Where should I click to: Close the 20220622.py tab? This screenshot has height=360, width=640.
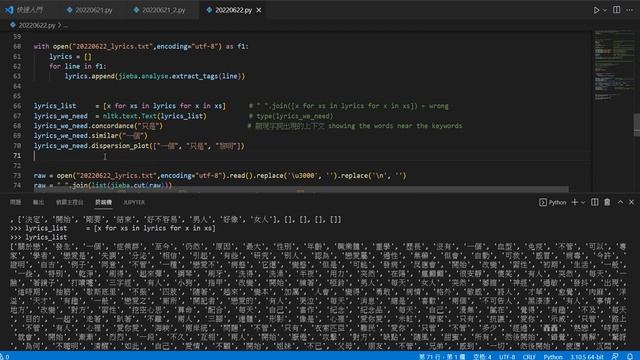click(x=259, y=10)
